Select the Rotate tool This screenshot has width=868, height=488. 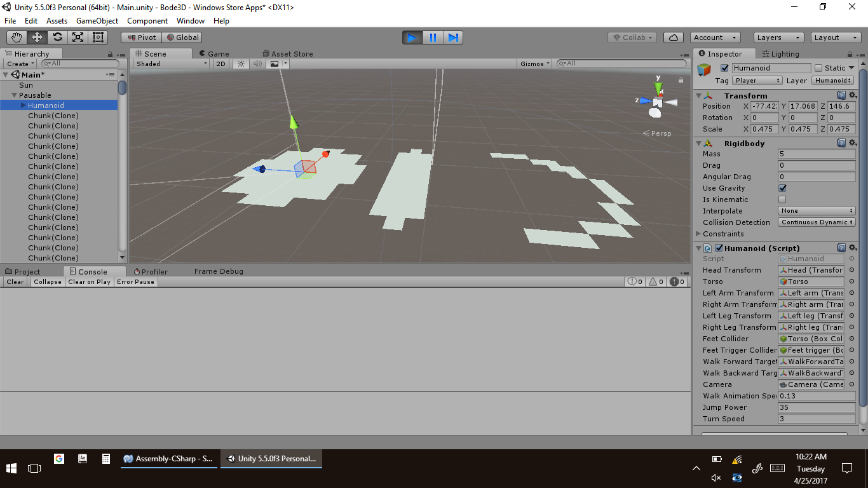point(57,37)
